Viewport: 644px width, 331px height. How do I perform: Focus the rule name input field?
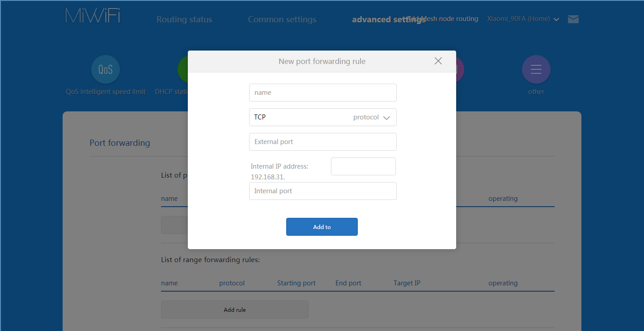click(x=322, y=93)
